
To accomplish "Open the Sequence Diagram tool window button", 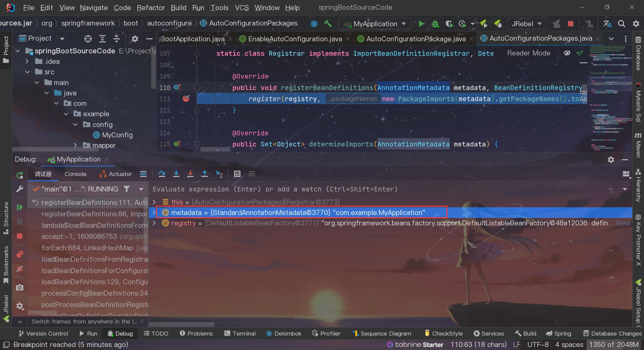I will pos(382,334).
